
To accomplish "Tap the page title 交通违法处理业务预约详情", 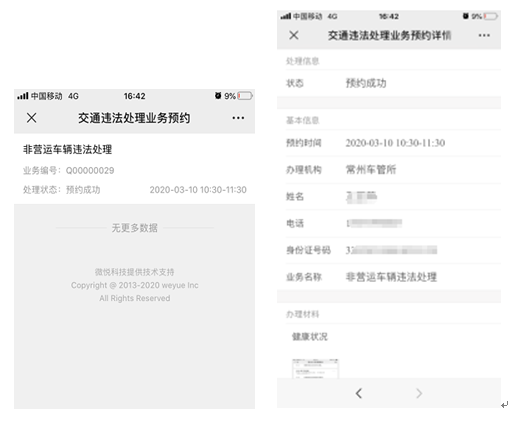I will click(389, 35).
